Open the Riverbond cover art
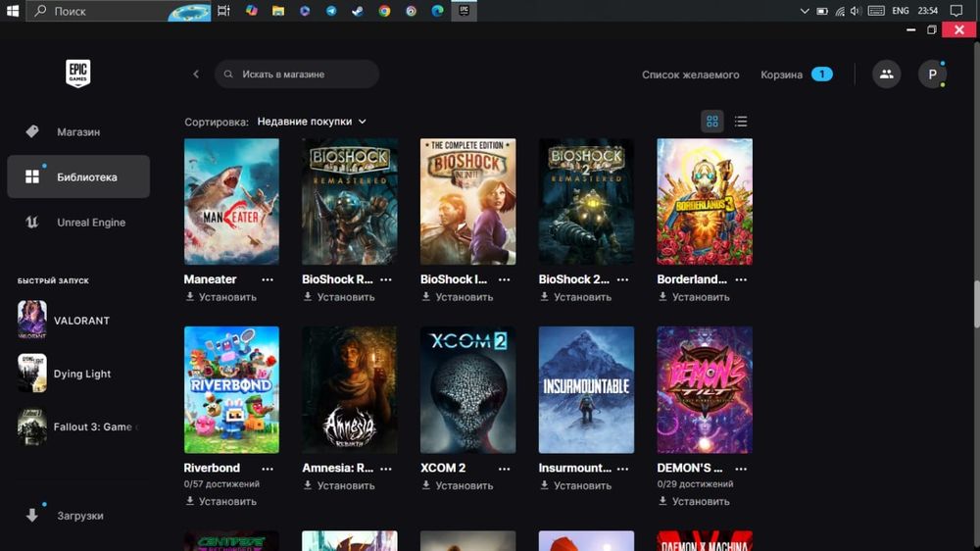 231,389
